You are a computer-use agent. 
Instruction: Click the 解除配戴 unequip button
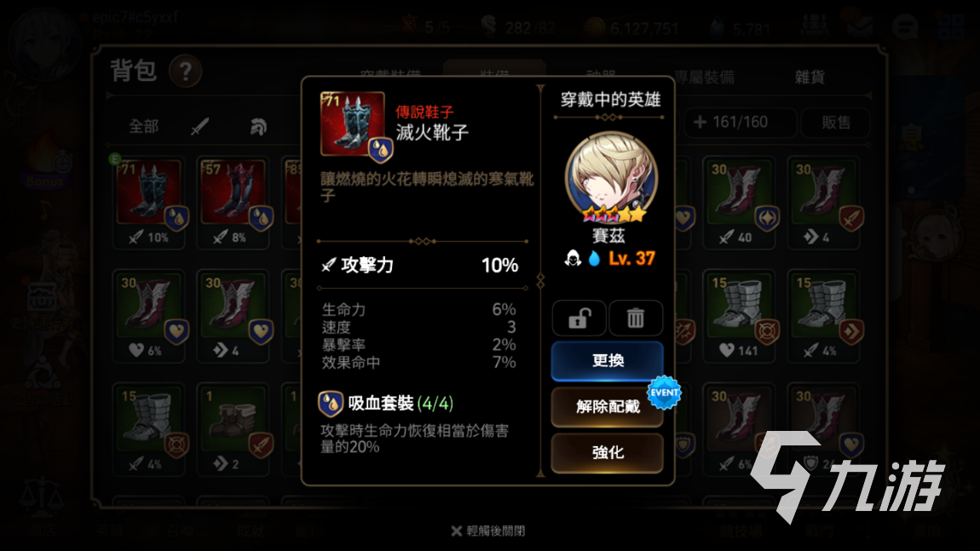click(x=607, y=407)
